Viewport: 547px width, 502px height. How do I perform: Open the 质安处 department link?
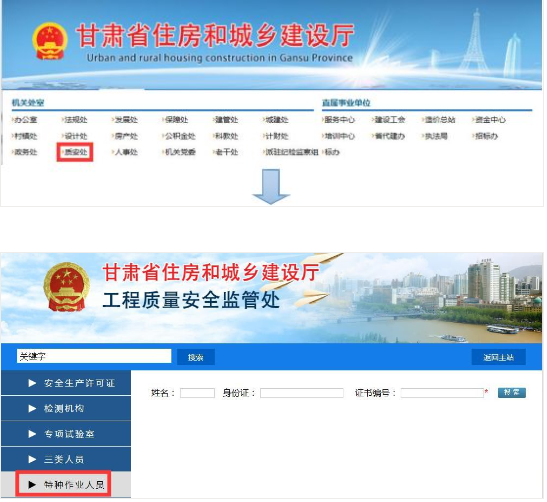[75, 152]
